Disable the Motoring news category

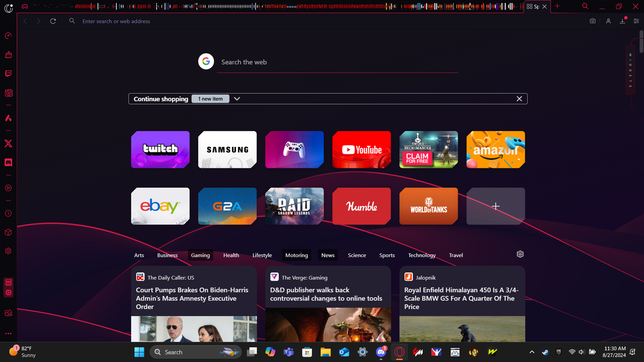pyautogui.click(x=296, y=255)
